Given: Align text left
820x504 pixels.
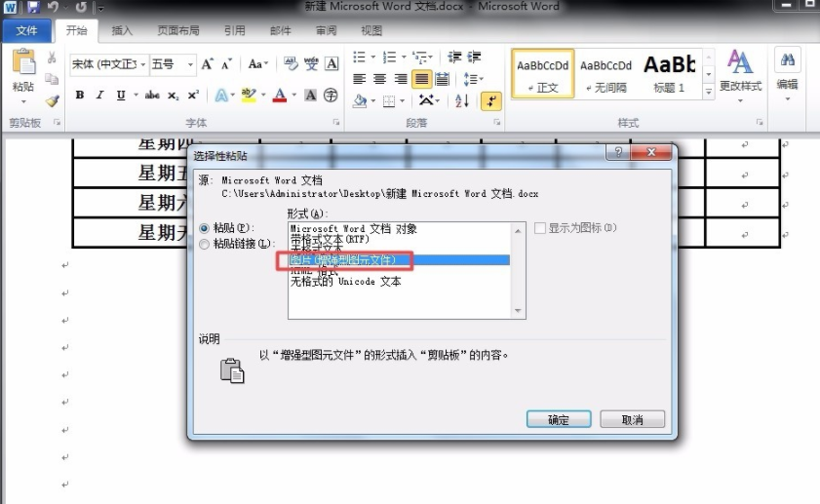Looking at the screenshot, I should 359,79.
